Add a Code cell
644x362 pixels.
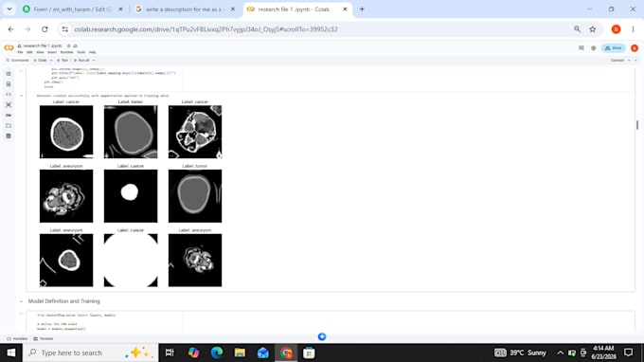[x=40, y=61]
